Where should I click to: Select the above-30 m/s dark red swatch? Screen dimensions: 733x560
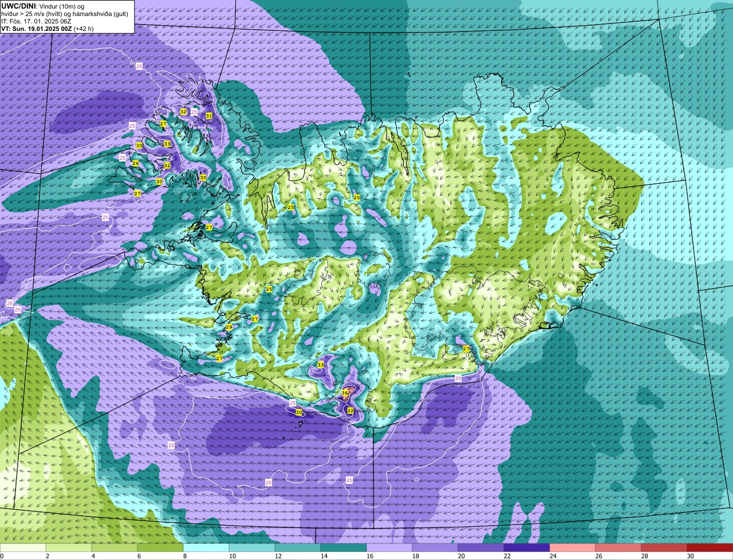pos(710,547)
